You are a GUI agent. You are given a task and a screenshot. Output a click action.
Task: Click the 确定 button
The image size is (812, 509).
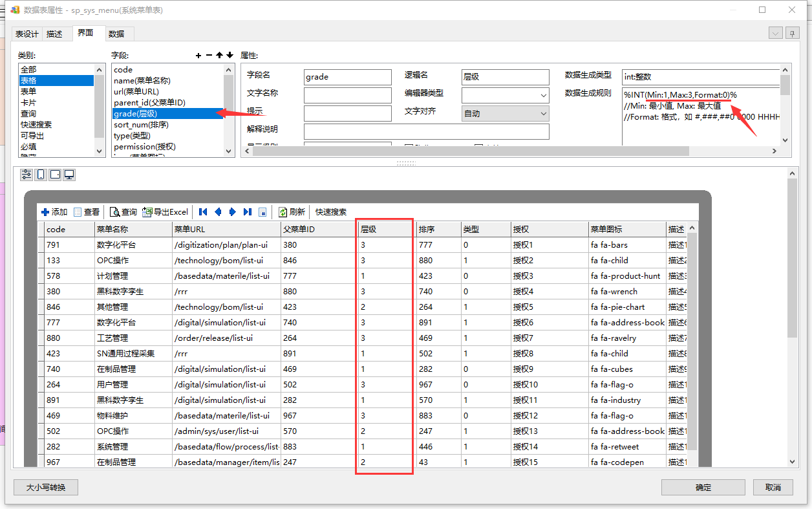[x=703, y=487]
